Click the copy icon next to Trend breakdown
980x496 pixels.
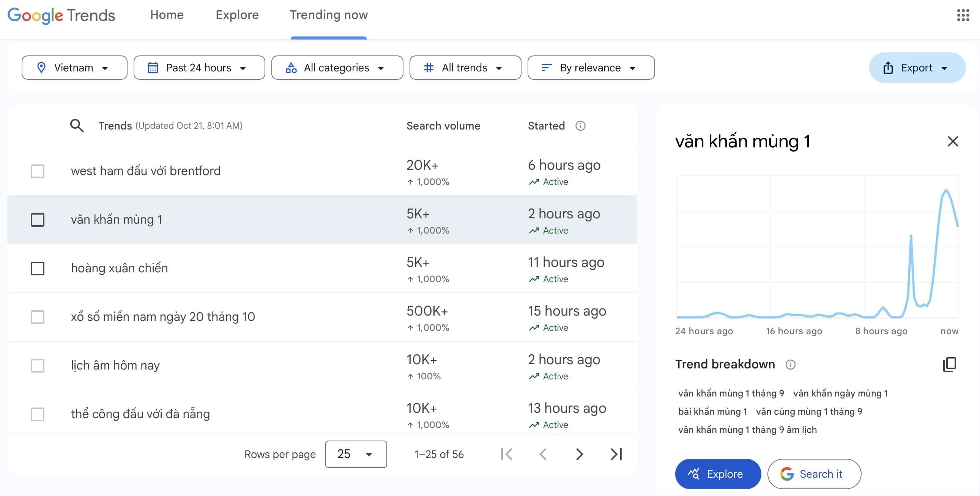coord(950,365)
